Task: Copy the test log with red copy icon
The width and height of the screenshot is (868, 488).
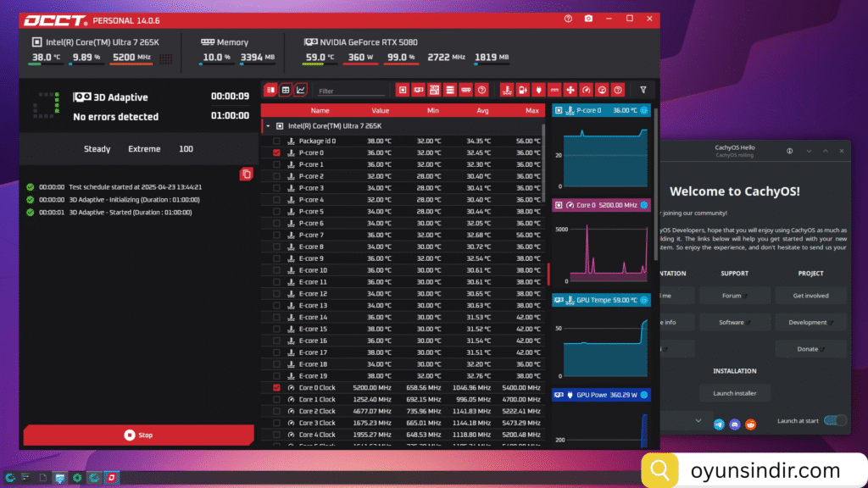Action: point(246,174)
